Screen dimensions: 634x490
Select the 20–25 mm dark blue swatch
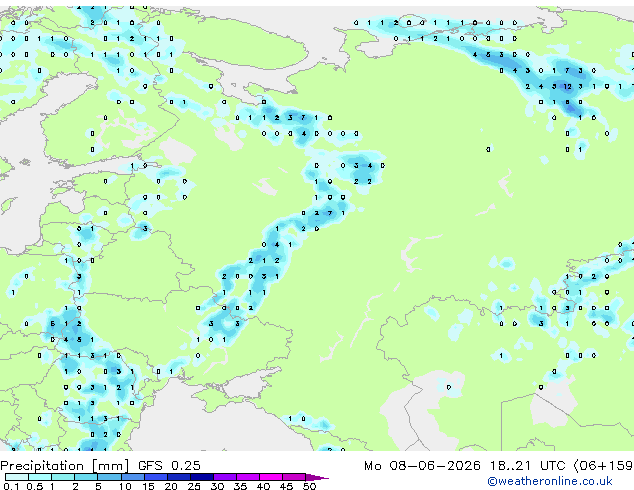point(178,477)
